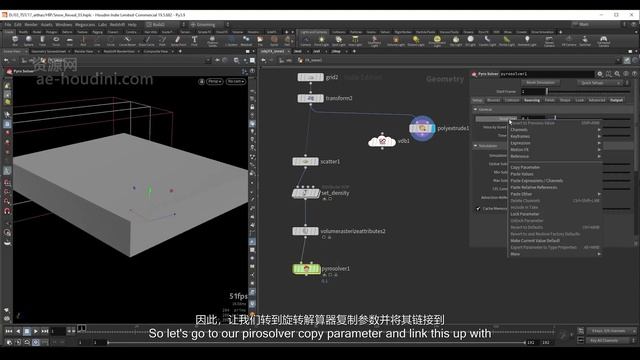Select the Area Light shelf tool
Viewport: 640px width, 360px height.
click(355, 41)
